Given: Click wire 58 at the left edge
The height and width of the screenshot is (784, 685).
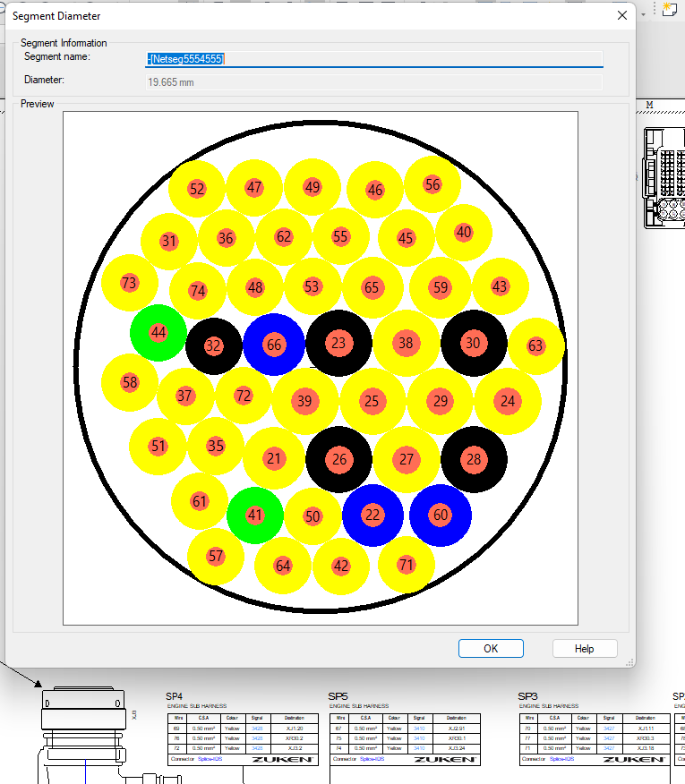Looking at the screenshot, I should [130, 383].
